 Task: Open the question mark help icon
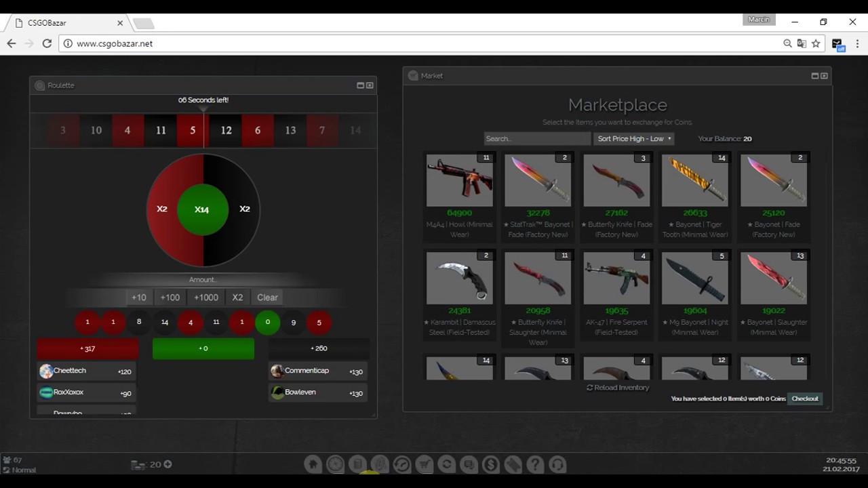(x=535, y=464)
